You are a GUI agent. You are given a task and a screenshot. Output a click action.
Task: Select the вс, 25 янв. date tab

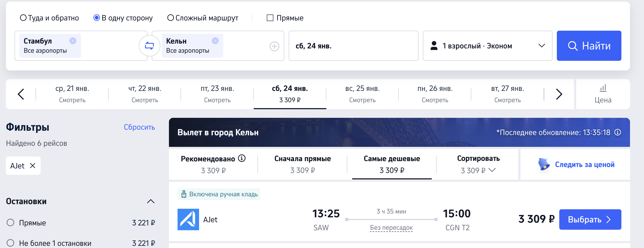[x=362, y=94]
